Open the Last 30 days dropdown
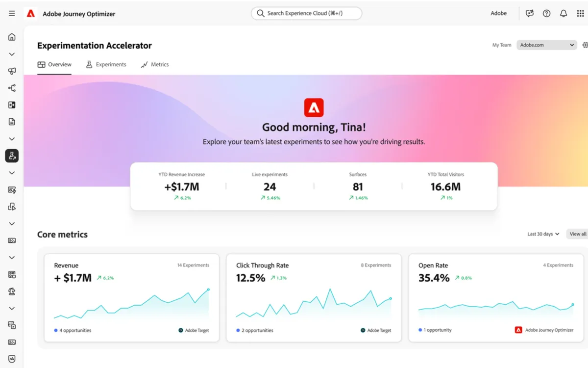Image resolution: width=588 pixels, height=368 pixels. pyautogui.click(x=542, y=234)
